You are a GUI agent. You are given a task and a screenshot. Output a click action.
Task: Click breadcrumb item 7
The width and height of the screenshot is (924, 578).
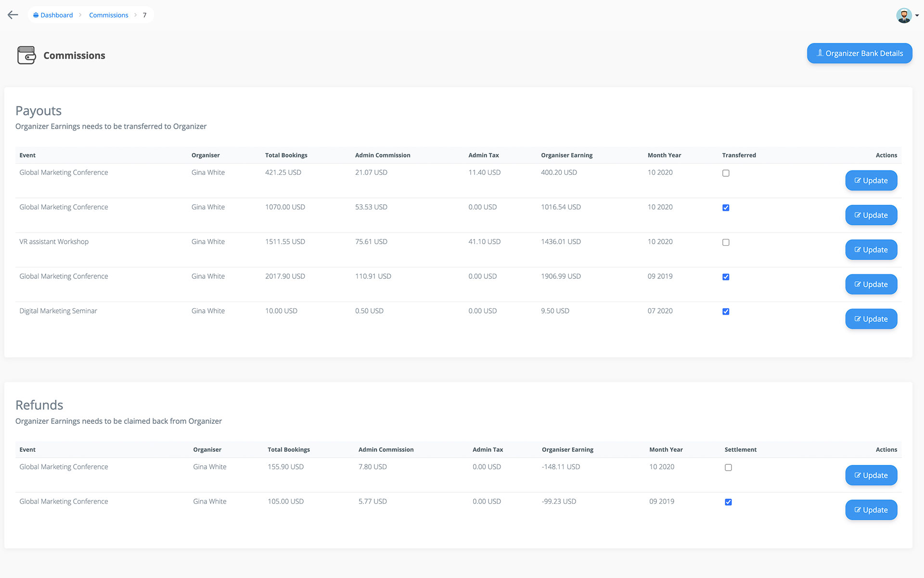click(144, 15)
